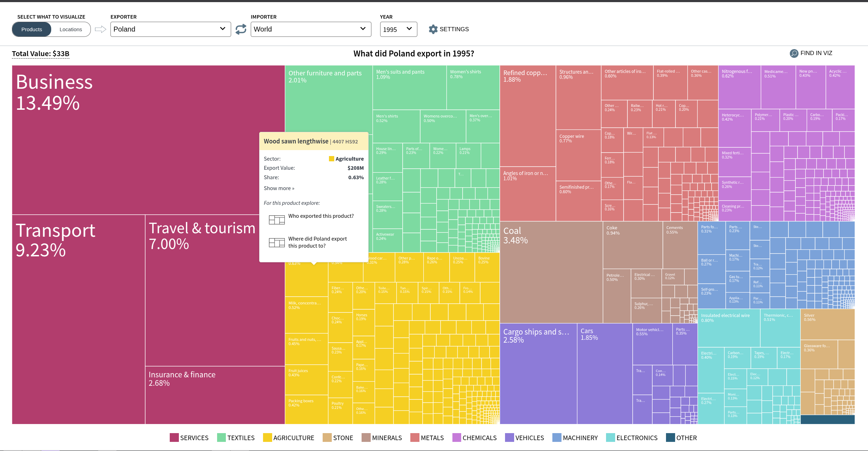Select the Structures 0.96% metals tile

[579, 97]
